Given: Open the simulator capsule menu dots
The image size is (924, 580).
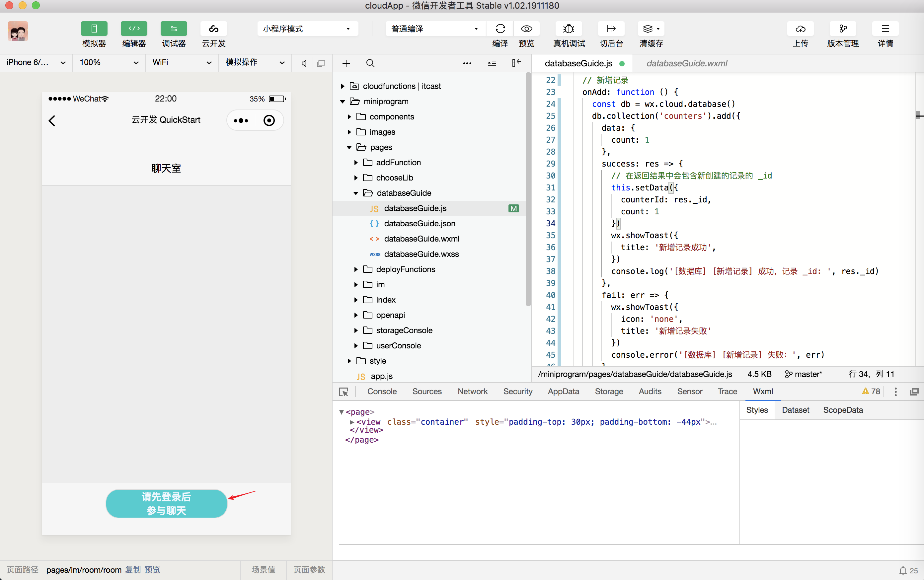Looking at the screenshot, I should pos(241,120).
